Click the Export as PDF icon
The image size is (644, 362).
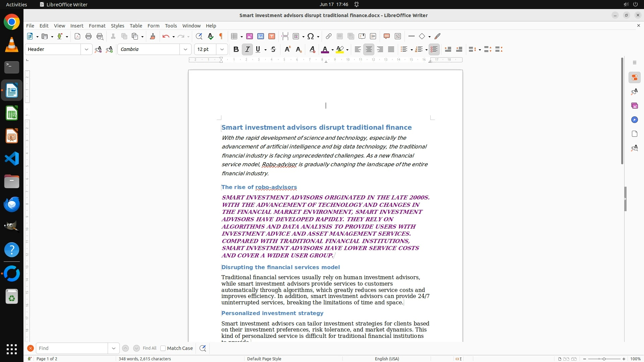coord(77,36)
